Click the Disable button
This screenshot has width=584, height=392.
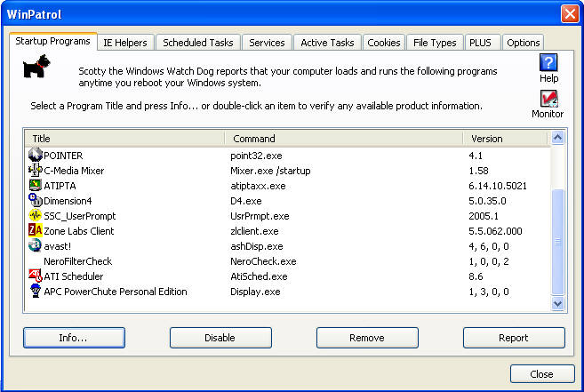point(220,338)
